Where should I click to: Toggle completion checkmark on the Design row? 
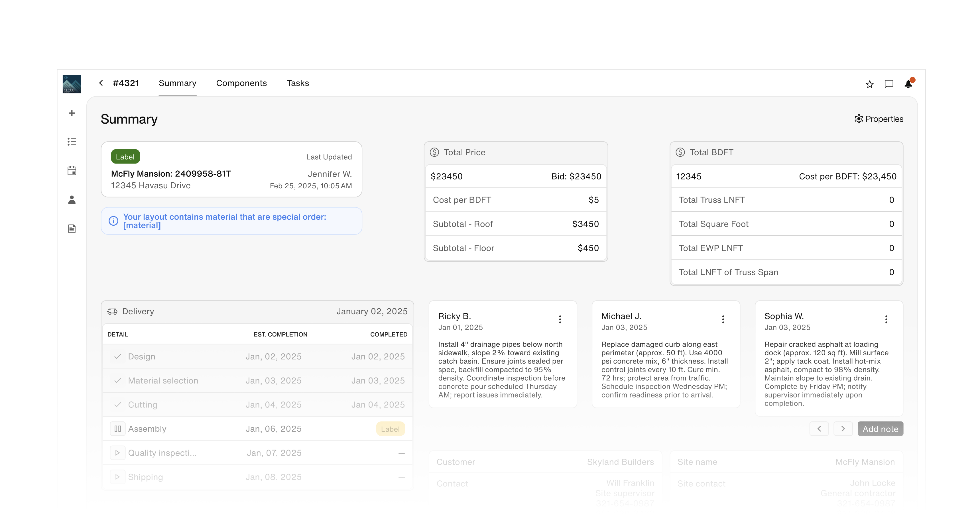pos(117,357)
